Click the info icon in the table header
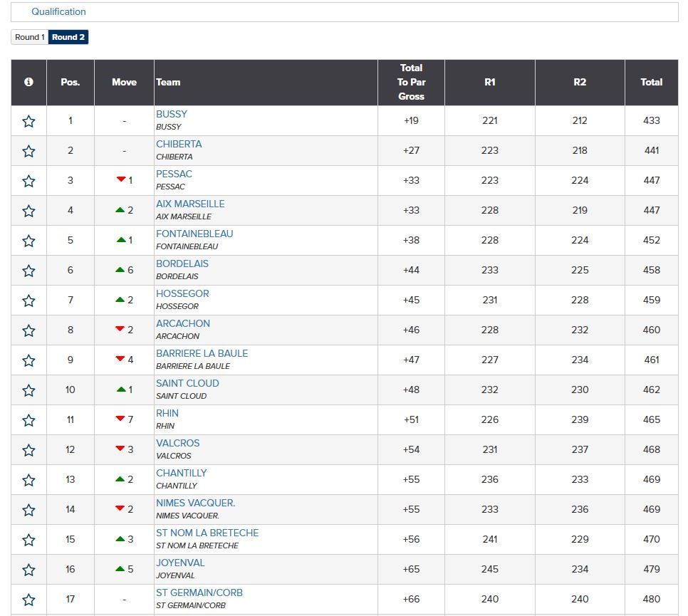 pyautogui.click(x=28, y=82)
